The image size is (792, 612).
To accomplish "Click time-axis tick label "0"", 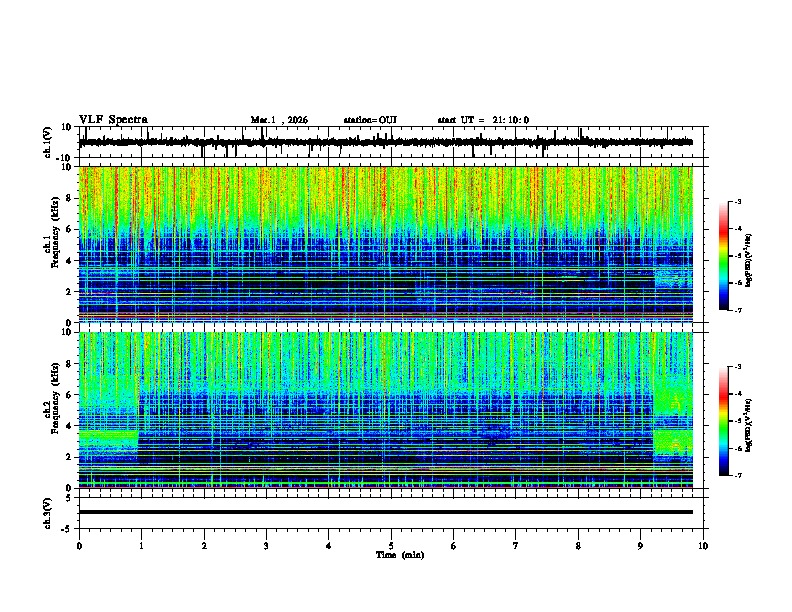I will [x=79, y=546].
